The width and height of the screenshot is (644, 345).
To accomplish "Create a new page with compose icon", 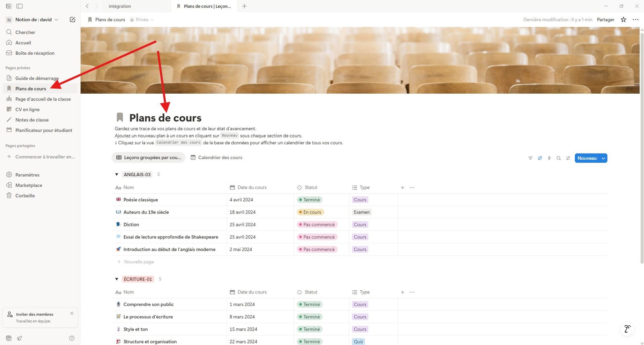I will pyautogui.click(x=72, y=19).
